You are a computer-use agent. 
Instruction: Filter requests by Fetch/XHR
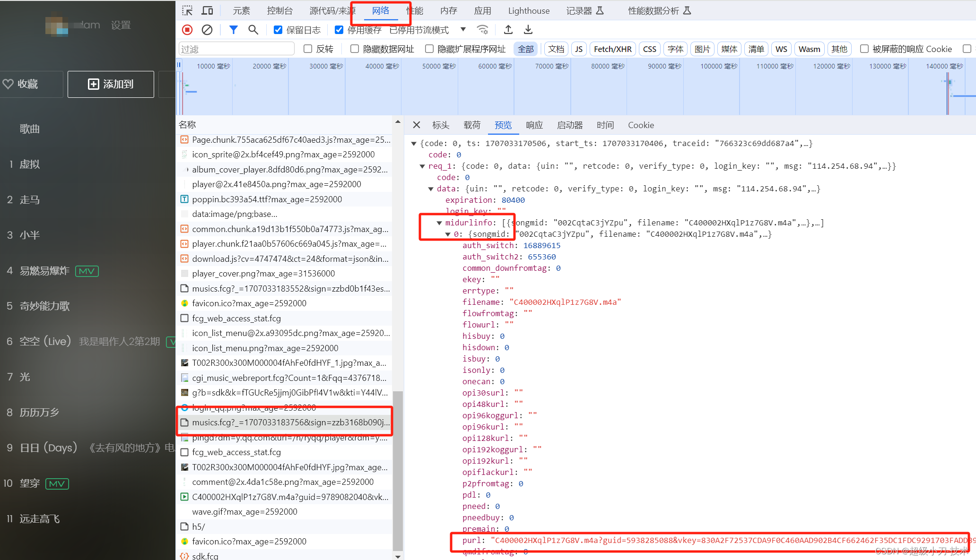click(x=612, y=49)
